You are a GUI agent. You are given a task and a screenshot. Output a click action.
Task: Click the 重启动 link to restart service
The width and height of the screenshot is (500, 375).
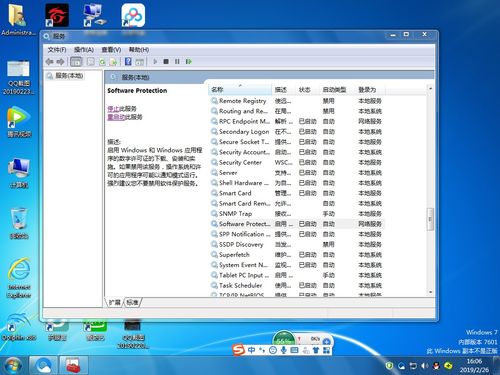116,117
